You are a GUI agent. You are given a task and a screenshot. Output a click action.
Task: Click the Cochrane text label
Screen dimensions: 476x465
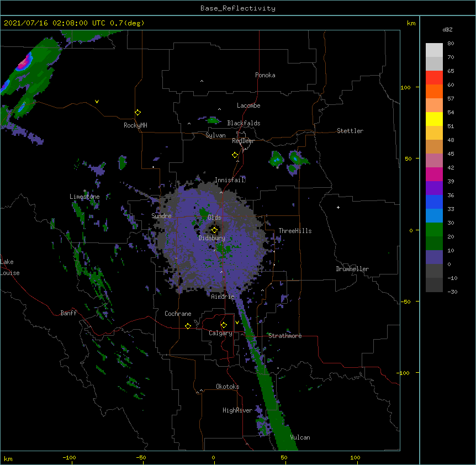178,314
